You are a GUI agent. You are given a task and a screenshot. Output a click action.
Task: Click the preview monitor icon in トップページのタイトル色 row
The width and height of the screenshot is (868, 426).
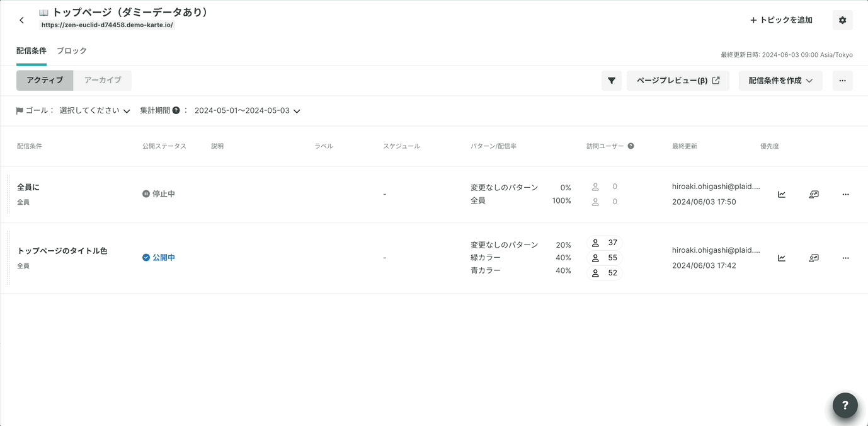[814, 258]
